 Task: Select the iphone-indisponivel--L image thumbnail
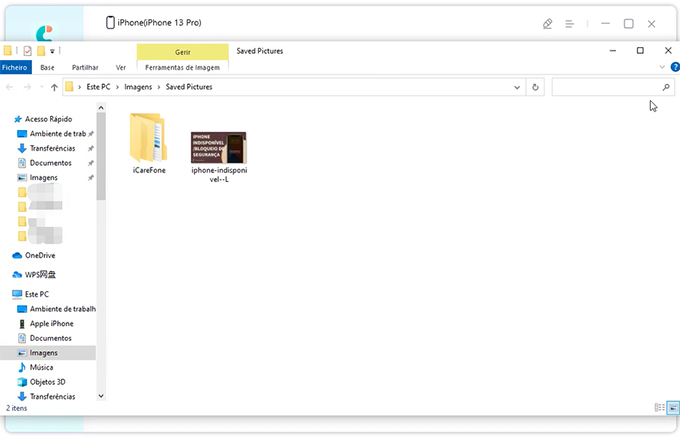coord(219,148)
